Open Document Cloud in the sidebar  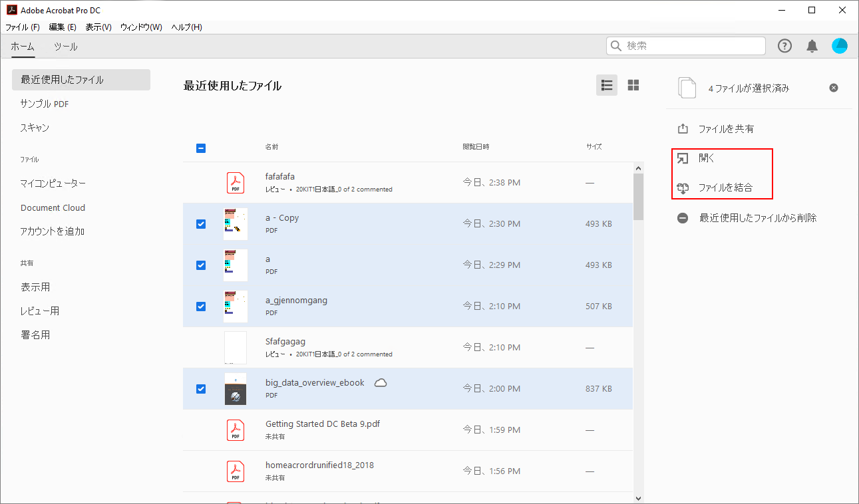point(53,207)
